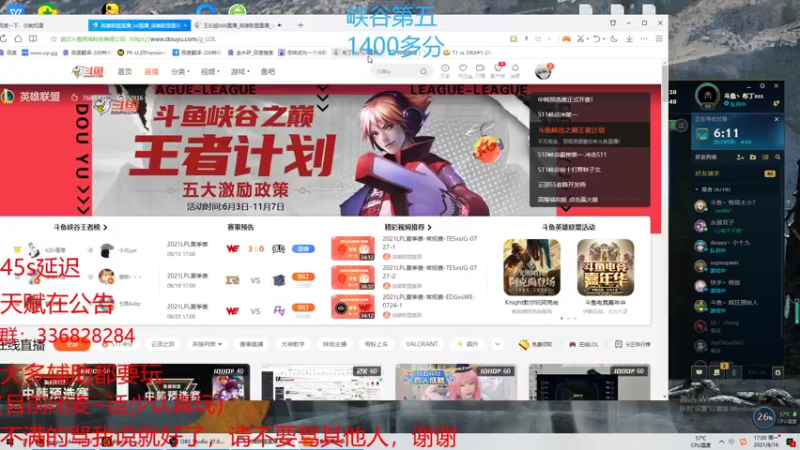Click the browser scissors screenshot icon

pos(581,39)
